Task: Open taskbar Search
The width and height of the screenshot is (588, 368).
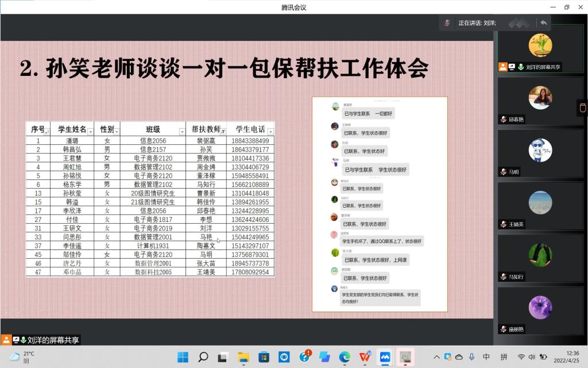Action: click(203, 357)
